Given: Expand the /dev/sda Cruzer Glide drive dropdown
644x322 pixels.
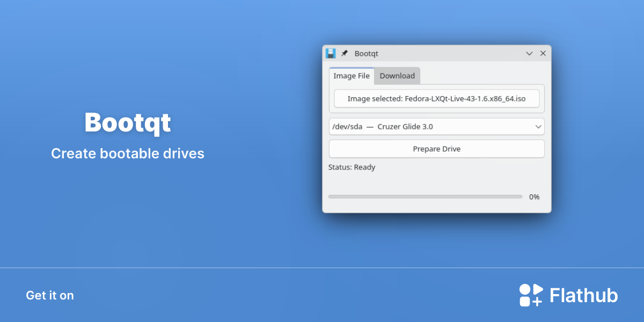Looking at the screenshot, I should click(436, 127).
